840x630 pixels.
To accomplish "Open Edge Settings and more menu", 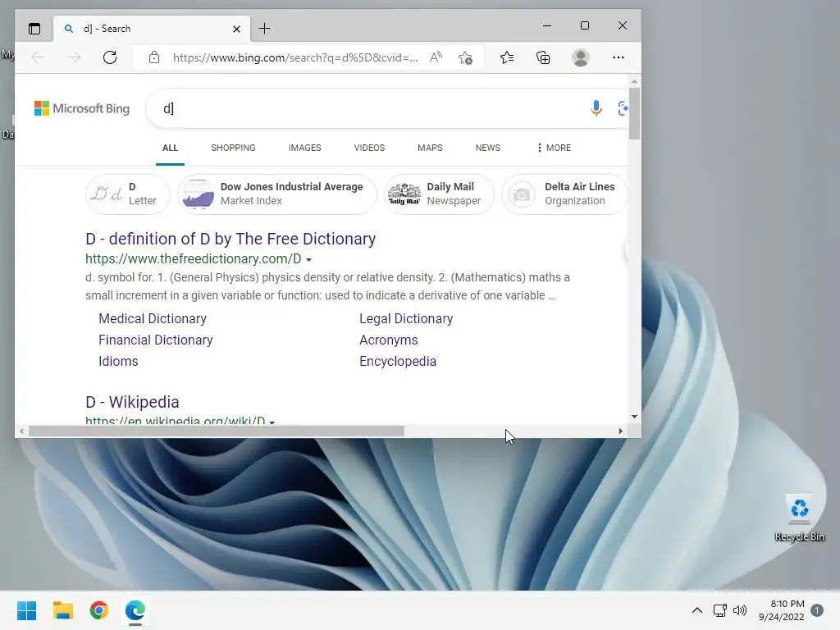I will (x=619, y=57).
